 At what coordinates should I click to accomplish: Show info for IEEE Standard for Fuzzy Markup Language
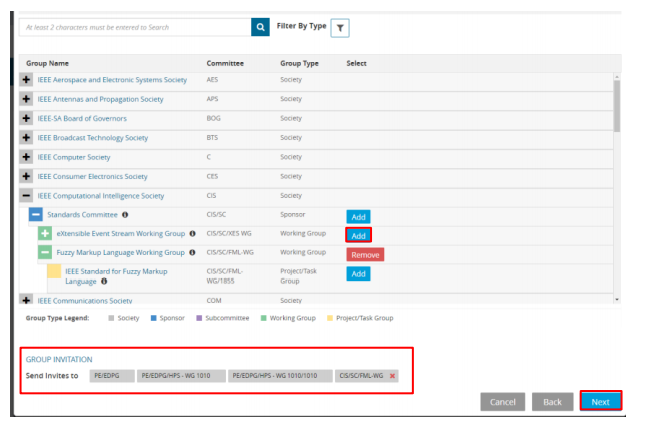pos(104,281)
